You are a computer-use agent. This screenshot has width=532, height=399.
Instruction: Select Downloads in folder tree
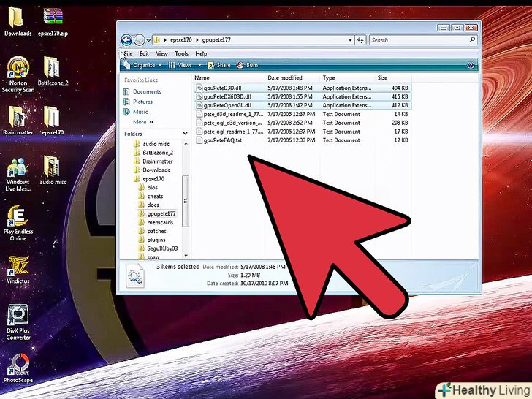pos(152,170)
